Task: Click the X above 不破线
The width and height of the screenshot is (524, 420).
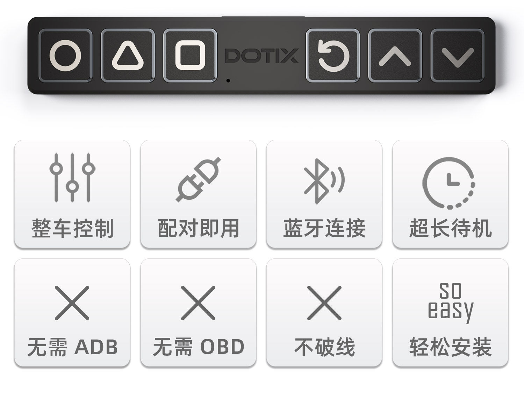Action: (324, 303)
